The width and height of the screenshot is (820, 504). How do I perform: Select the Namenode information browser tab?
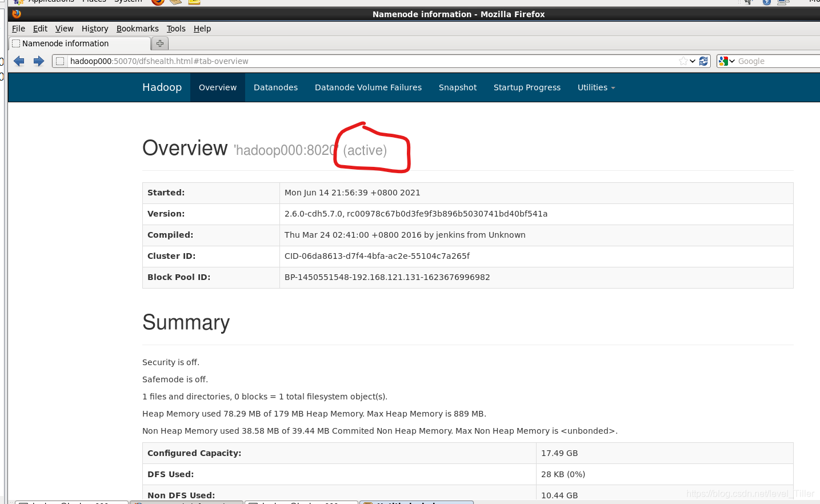[80, 43]
